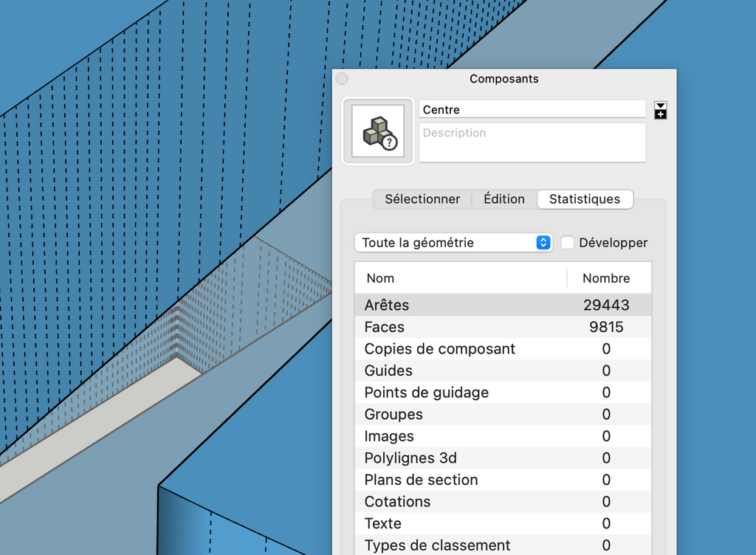Switch to the Édition tab
The height and width of the screenshot is (555, 756).
click(504, 199)
